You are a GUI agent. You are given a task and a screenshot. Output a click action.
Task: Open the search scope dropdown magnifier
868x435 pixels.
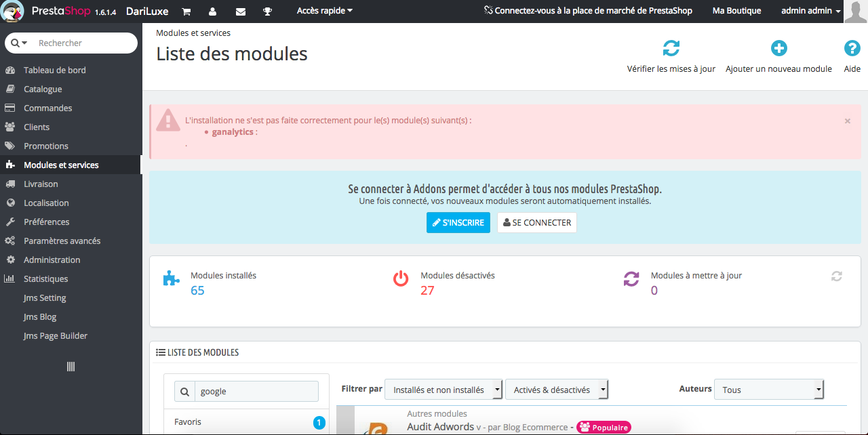19,43
